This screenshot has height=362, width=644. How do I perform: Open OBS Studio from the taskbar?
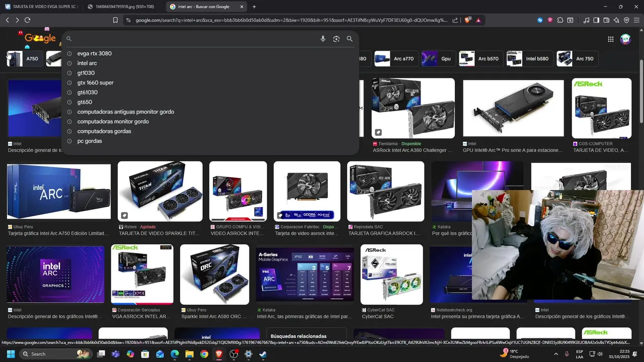(x=233, y=354)
